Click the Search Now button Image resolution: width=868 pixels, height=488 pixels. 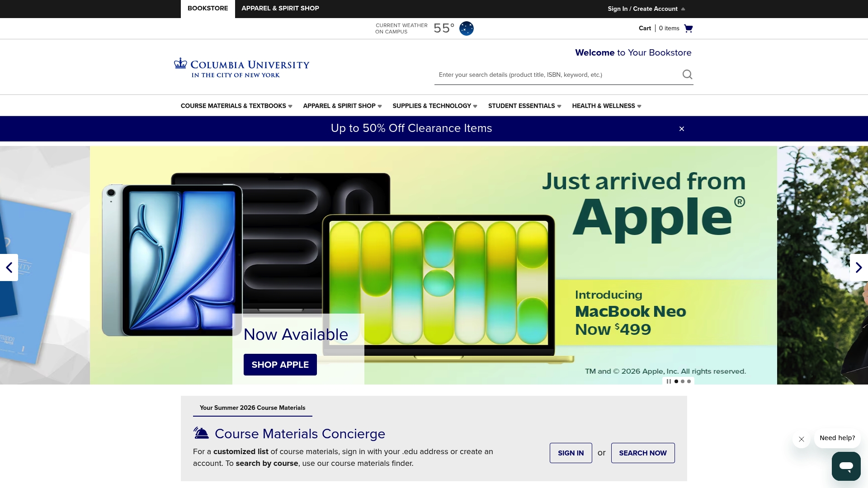coord(643,453)
